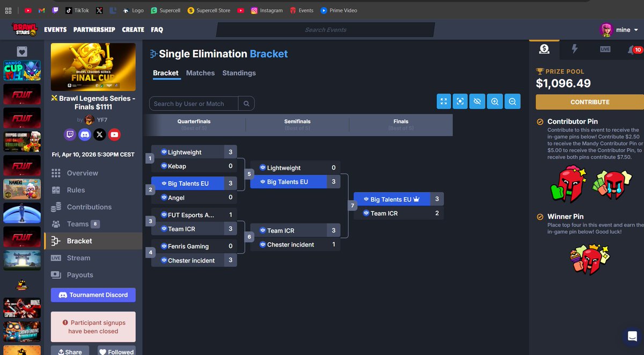644x355 pixels.
Task: Click the Final Cup event banner image
Action: [x=93, y=67]
